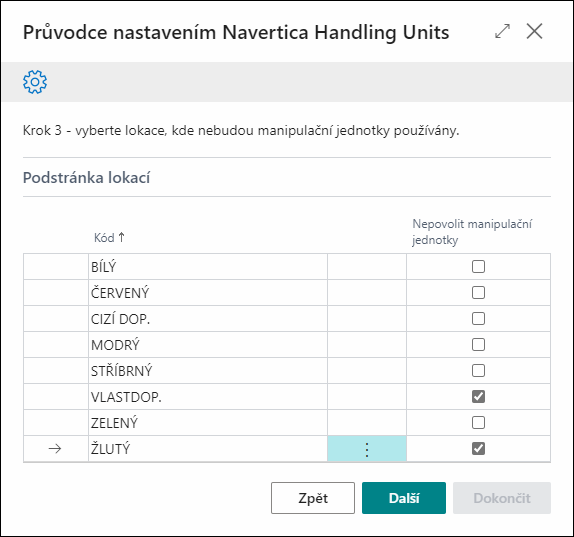Image resolution: width=574 pixels, height=537 pixels.
Task: Select the ZELENÝ row code cell
Action: [208, 423]
